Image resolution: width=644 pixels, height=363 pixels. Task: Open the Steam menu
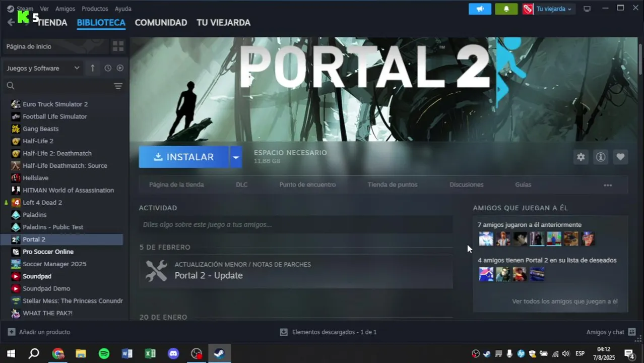point(25,9)
